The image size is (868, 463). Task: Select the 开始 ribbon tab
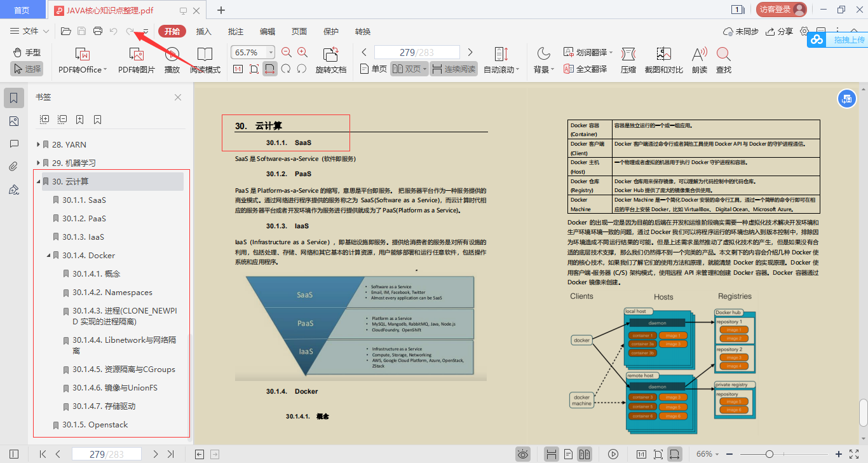pyautogui.click(x=172, y=31)
